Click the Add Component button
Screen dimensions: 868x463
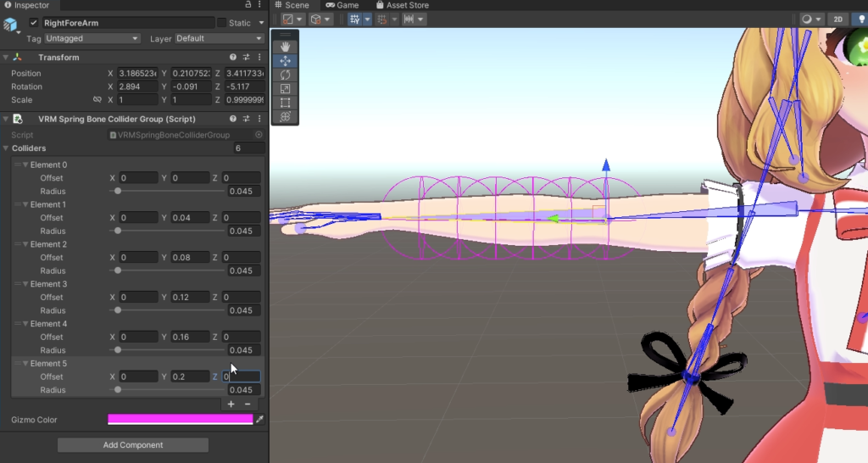coord(133,444)
